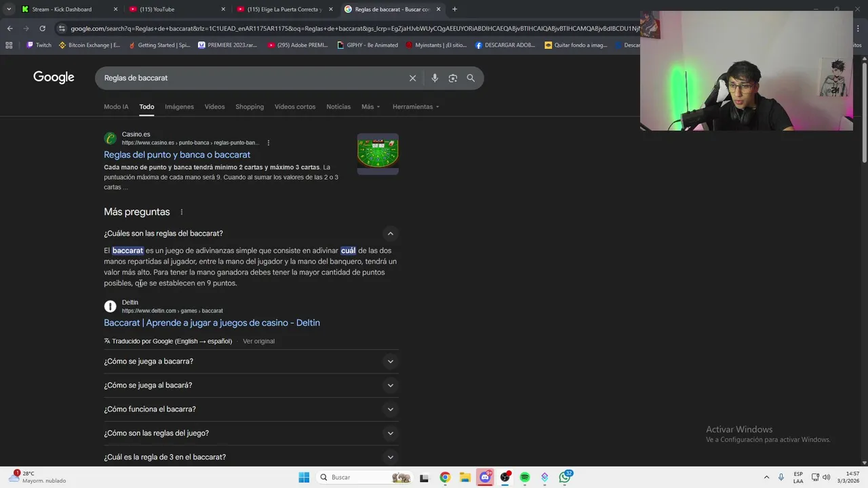Open Baccarat | Aprende a jugar Deltin link
868x488 pixels.
(212, 323)
